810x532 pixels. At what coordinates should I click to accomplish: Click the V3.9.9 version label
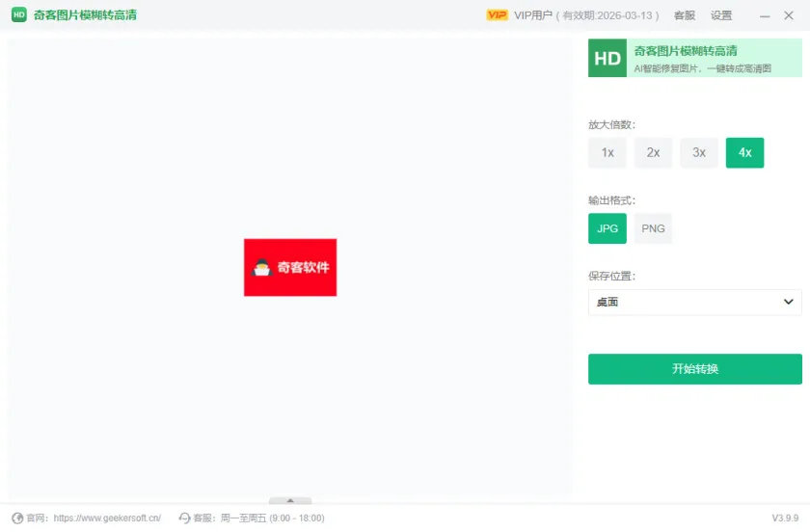(x=785, y=519)
